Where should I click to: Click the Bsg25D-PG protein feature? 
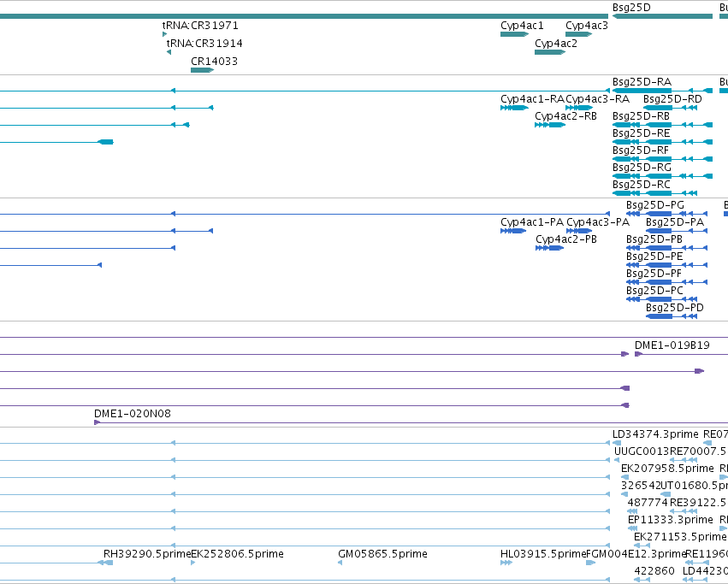coord(666,214)
